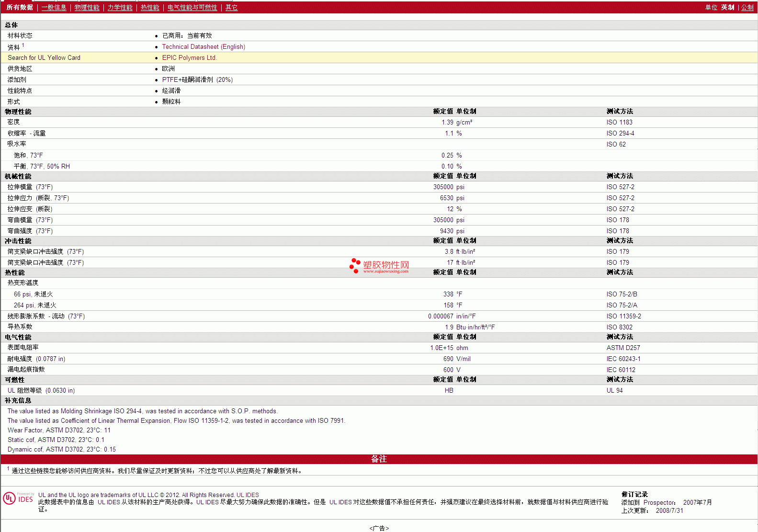Click the 塑胶物性网 logo
758x532 pixels.
coord(379,266)
